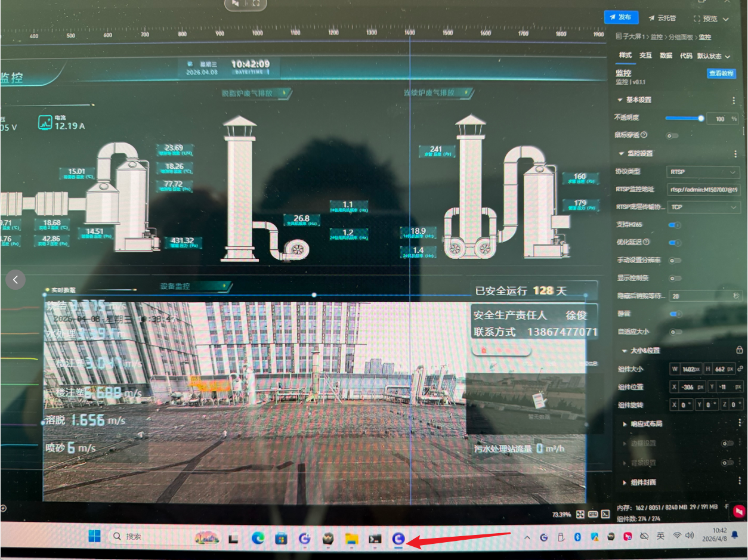Open the terminal console icon in status bar
The height and width of the screenshot is (560, 748).
[x=605, y=514]
